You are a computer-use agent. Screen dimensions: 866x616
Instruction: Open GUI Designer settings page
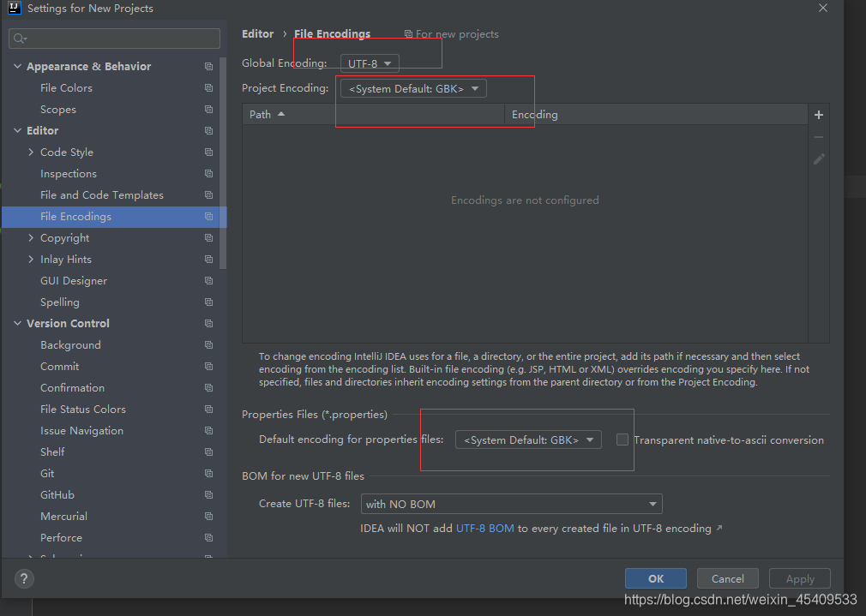tap(74, 280)
